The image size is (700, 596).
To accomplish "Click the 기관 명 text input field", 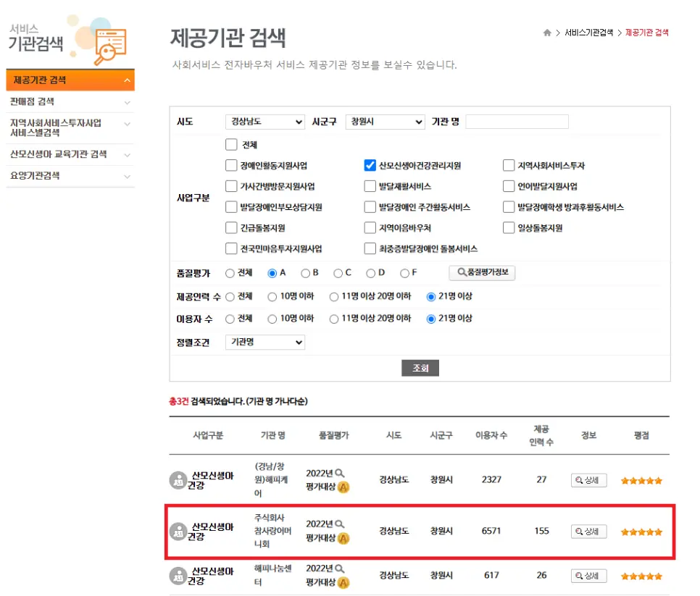I will pyautogui.click(x=517, y=122).
